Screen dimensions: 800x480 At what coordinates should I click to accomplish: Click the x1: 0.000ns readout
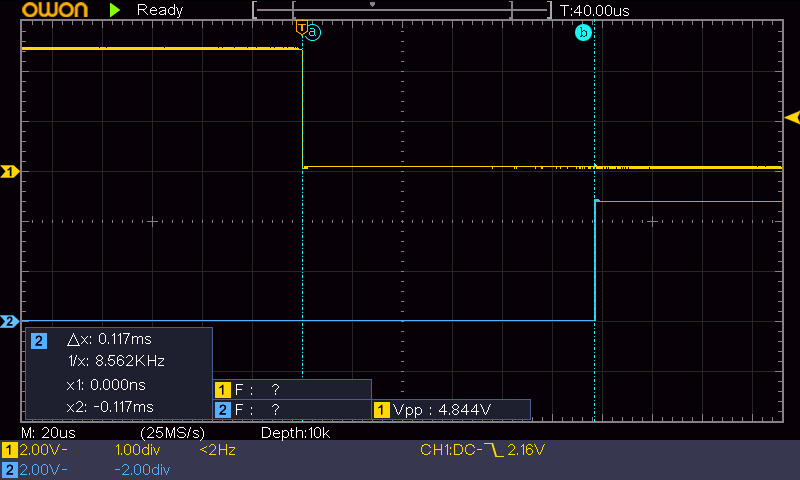[x=106, y=385]
